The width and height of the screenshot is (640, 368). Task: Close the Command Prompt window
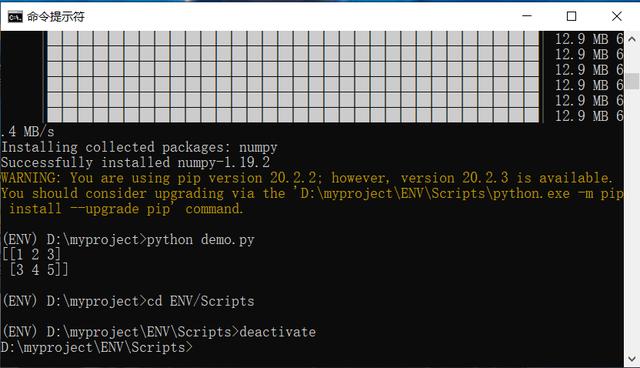[x=617, y=16]
